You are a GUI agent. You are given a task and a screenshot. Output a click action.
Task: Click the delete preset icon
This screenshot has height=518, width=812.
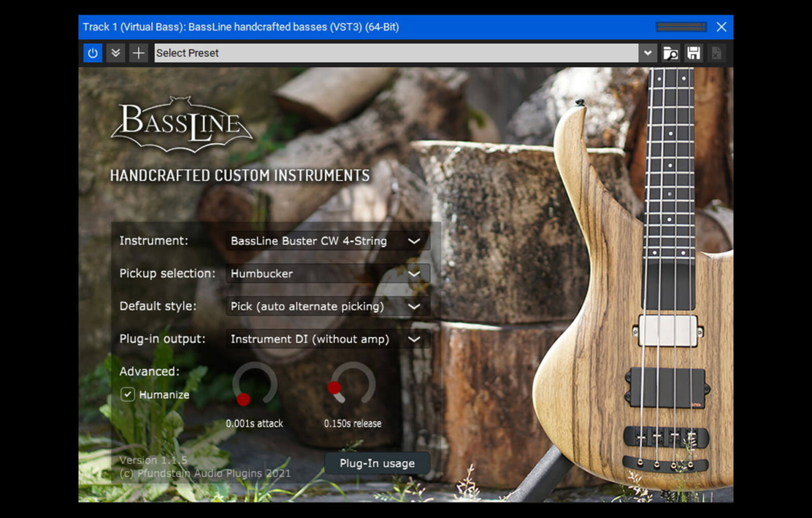pyautogui.click(x=716, y=53)
